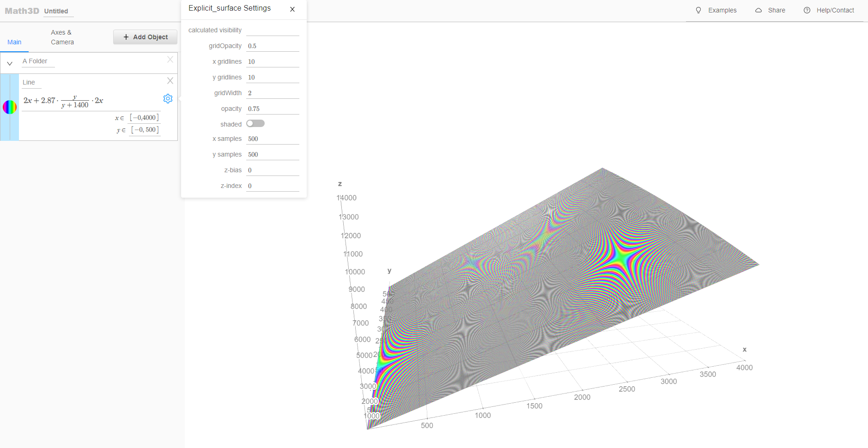Screen dimensions: 868x448
Task: Open Help/Contact via the question mark icon
Action: pos(807,10)
